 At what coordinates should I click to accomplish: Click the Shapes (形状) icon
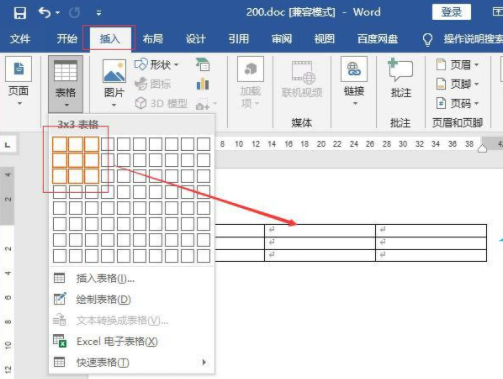tap(141, 64)
